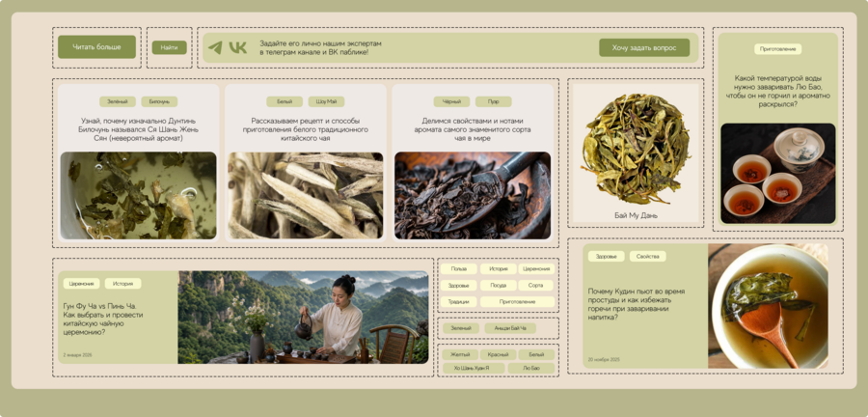Select the "Польза" tag chip
This screenshot has height=417, width=868.
point(459,268)
